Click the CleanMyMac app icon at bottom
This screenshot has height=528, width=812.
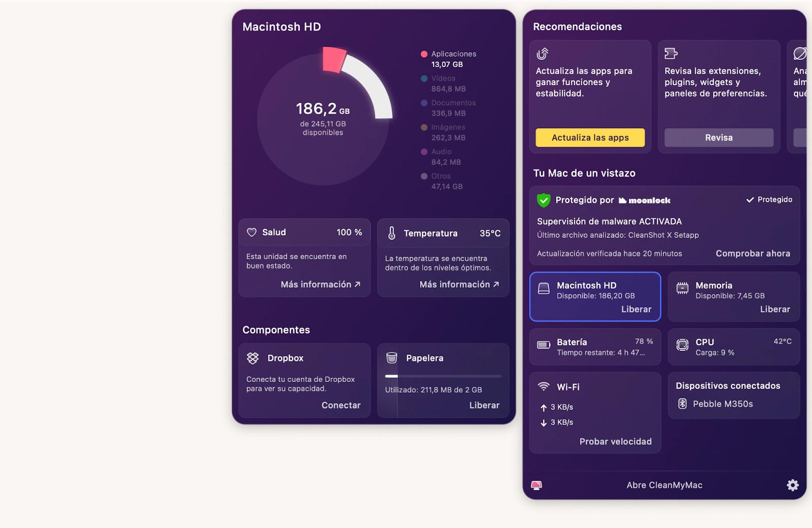click(536, 485)
